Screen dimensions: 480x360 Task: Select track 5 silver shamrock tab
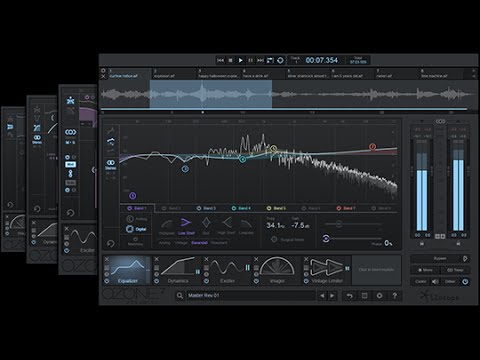pyautogui.click(x=308, y=74)
